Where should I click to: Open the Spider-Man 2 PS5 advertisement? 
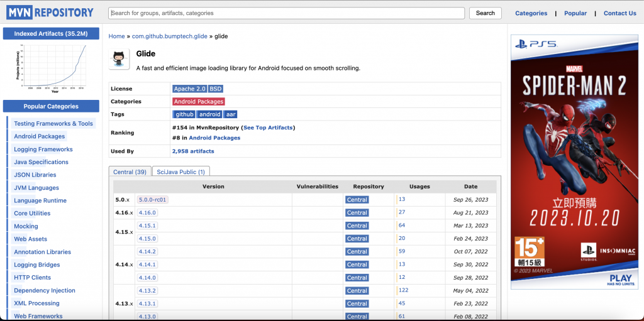tap(575, 163)
